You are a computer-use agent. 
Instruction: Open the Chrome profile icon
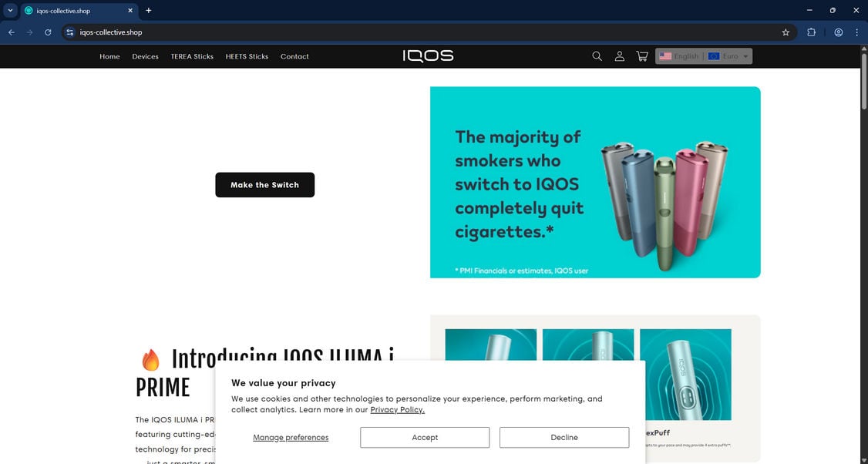coord(839,32)
